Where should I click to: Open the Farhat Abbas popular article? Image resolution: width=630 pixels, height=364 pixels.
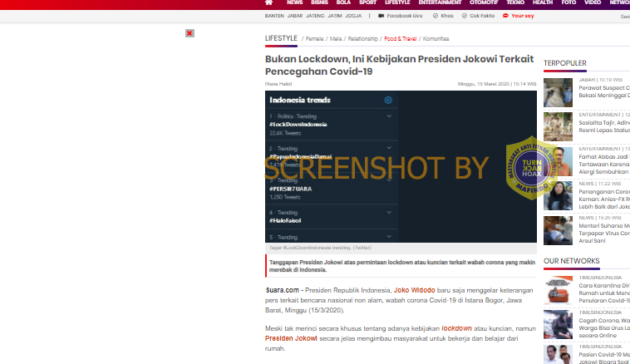(x=604, y=165)
